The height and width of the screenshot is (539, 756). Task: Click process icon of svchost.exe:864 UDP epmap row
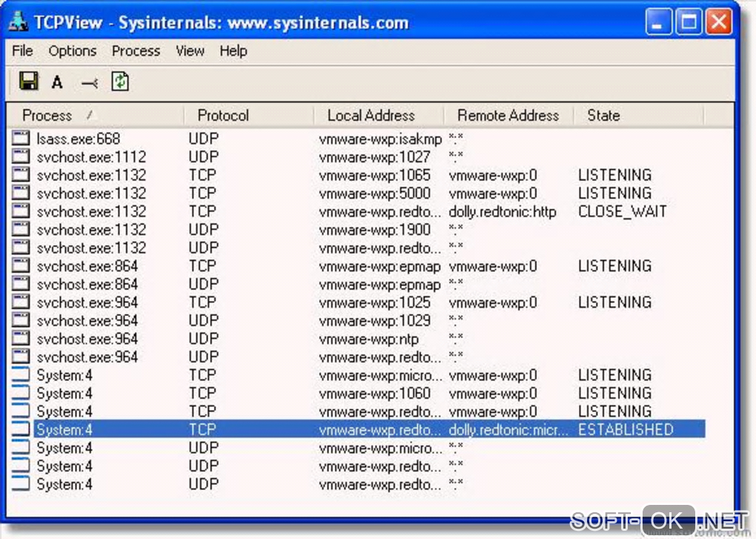21,284
